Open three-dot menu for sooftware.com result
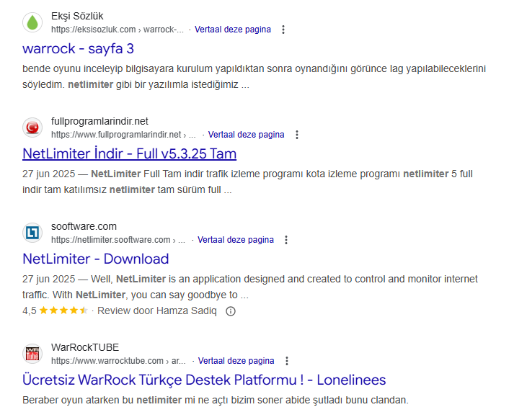The height and width of the screenshot is (420, 527). [286, 240]
